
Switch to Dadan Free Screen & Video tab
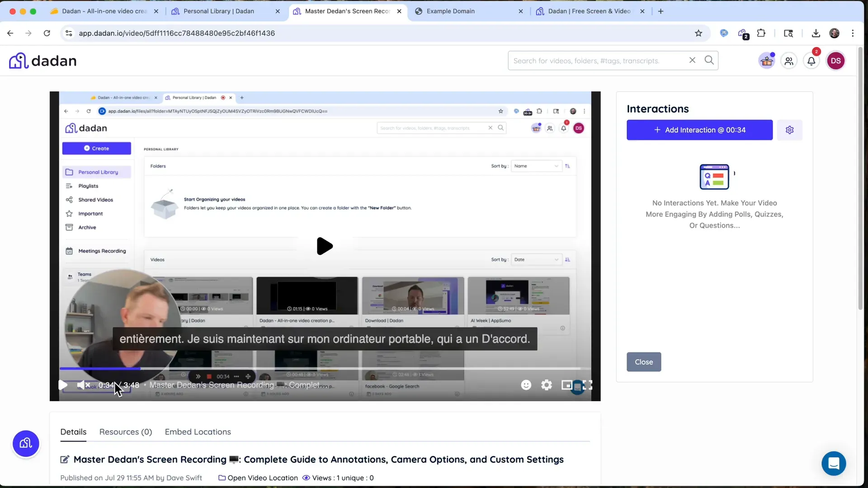pyautogui.click(x=590, y=11)
